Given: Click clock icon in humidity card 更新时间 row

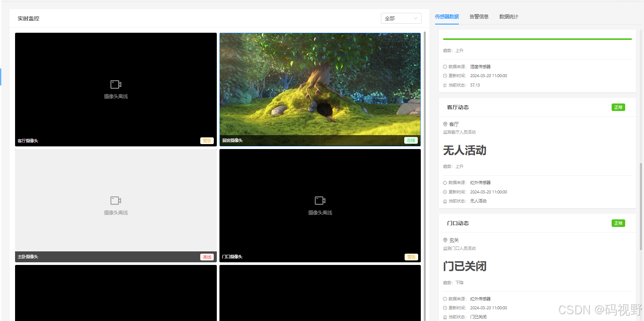Looking at the screenshot, I should click(445, 76).
